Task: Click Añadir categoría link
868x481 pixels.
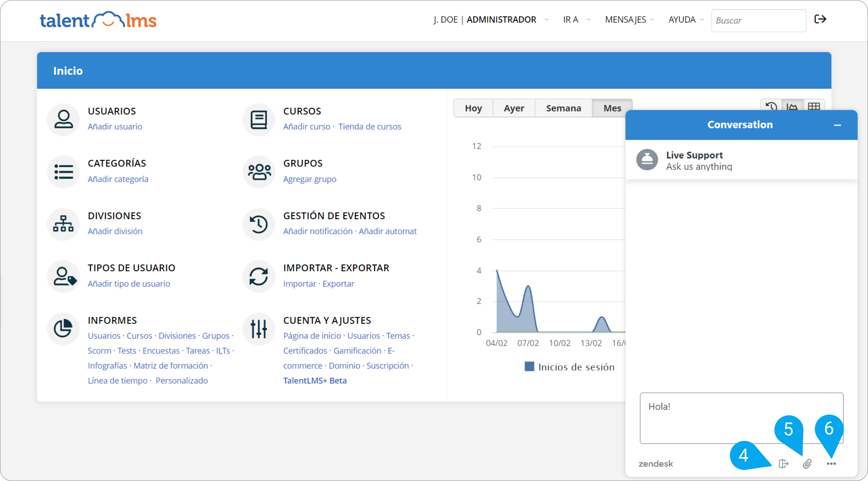Action: coord(118,179)
